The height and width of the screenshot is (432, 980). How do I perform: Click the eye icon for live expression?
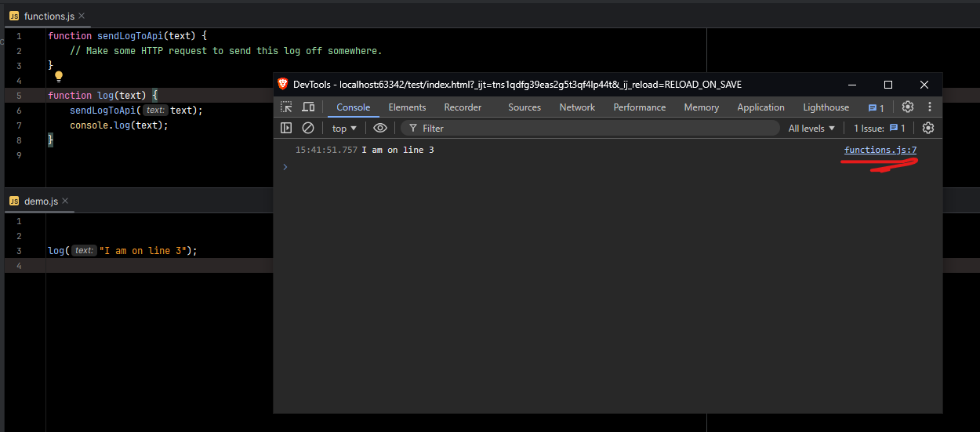point(380,128)
